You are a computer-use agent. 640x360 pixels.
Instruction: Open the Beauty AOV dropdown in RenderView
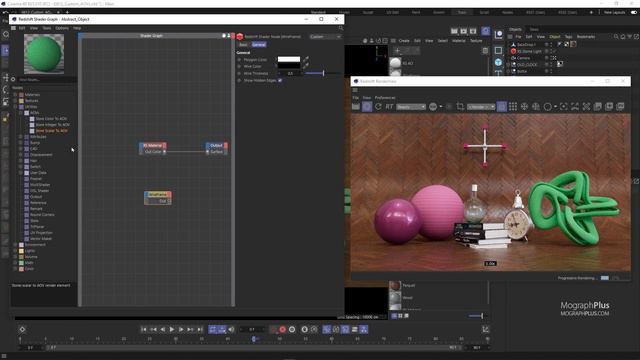click(x=411, y=107)
